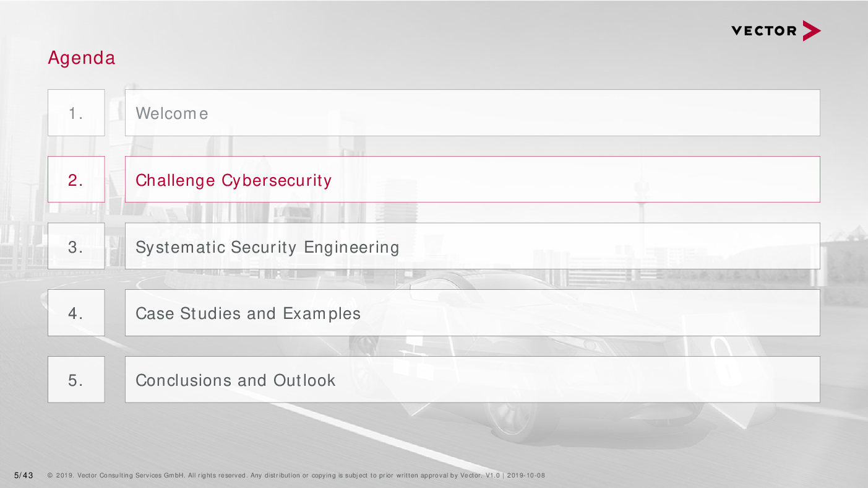Open the Challenge Cybersecurity agenda item
Viewport: 868px width, 488px height.
pos(472,180)
